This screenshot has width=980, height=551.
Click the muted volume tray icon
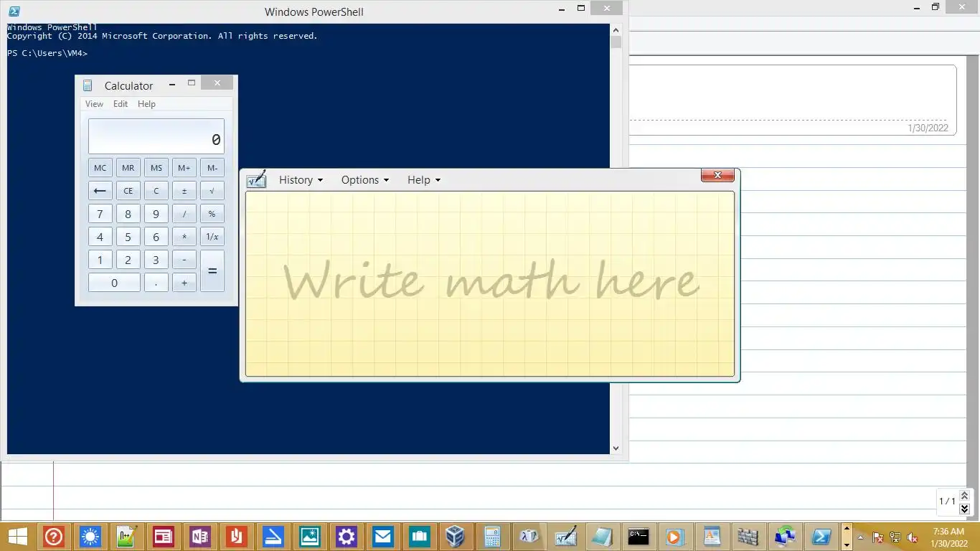[x=913, y=537]
